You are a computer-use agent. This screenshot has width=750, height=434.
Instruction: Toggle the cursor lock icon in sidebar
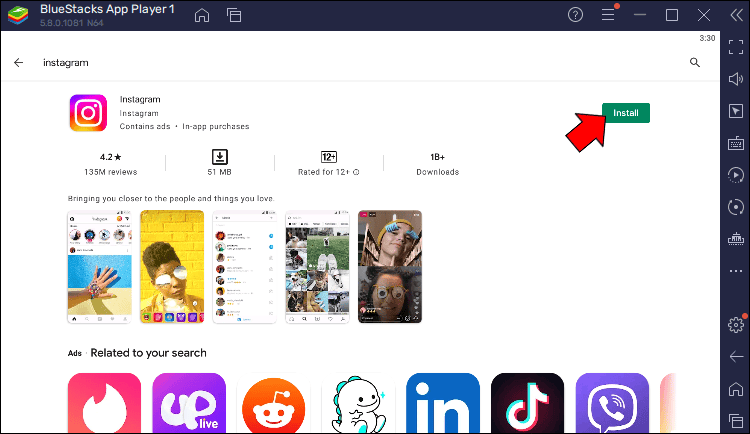coord(736,111)
